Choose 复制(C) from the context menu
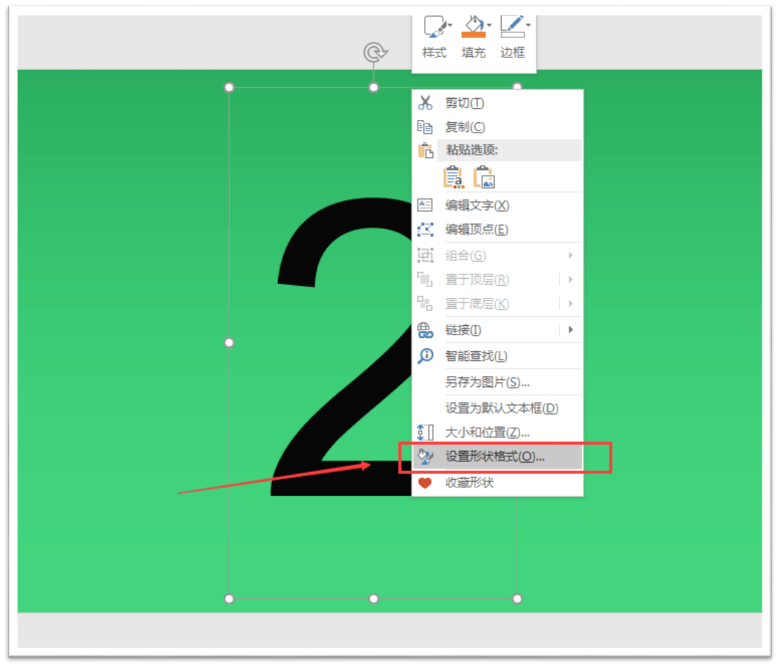Screen dimensions: 779x667 pos(497,127)
